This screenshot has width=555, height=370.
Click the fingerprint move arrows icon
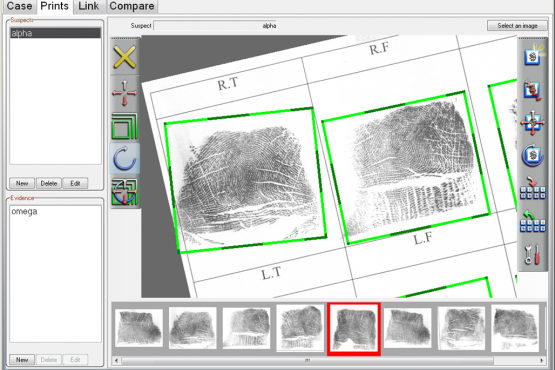pyautogui.click(x=533, y=123)
